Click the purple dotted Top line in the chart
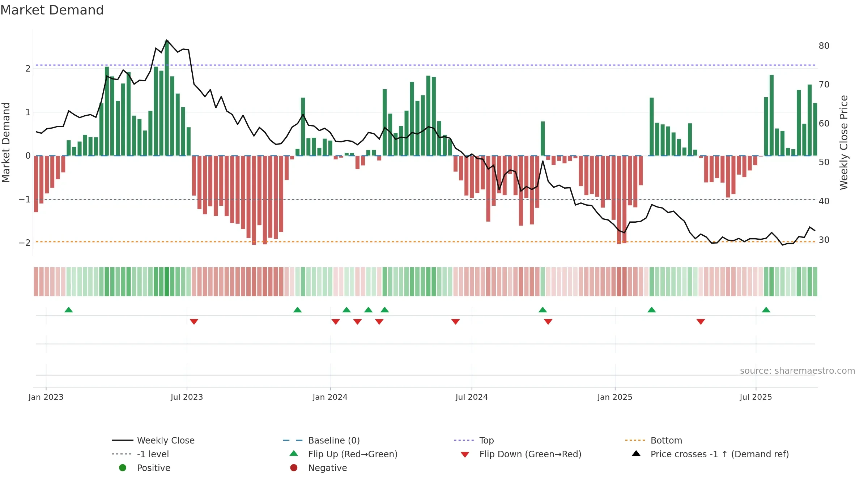Screen dimensions: 868x488 (426, 65)
